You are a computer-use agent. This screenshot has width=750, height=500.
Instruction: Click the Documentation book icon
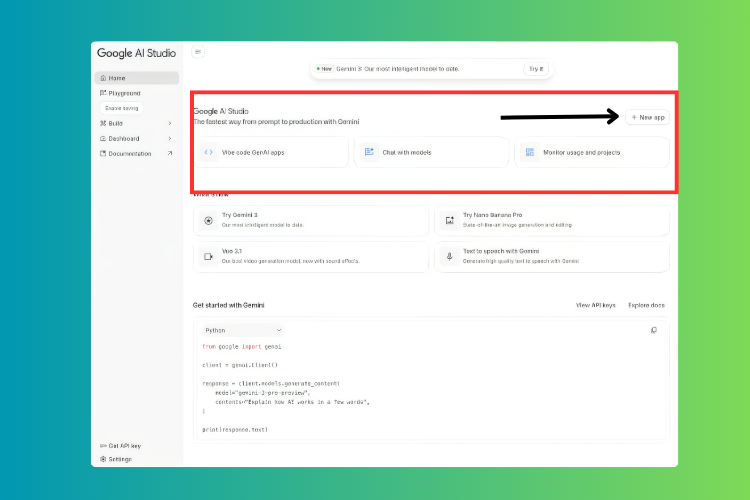(103, 154)
